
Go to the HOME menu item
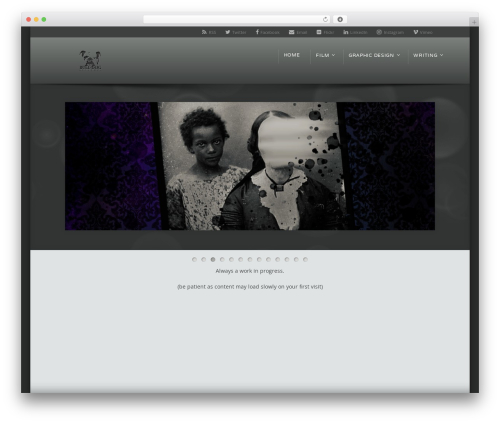tap(292, 55)
